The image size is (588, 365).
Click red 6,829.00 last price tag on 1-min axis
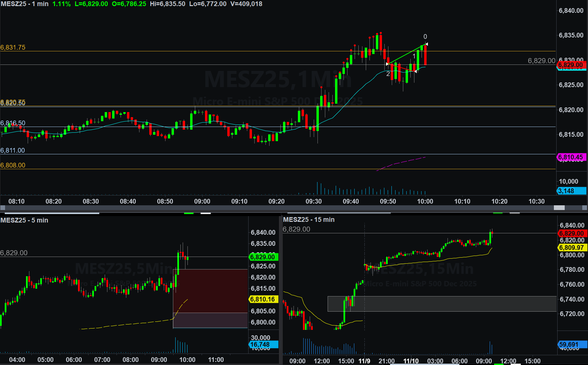coord(571,65)
